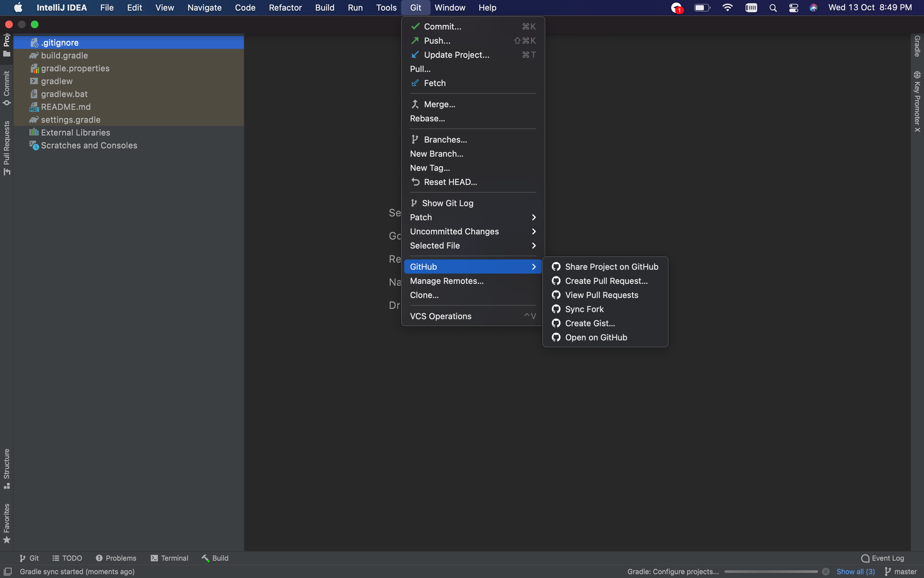The image size is (924, 578).
Task: Click Gradle sync started status message
Action: pos(77,572)
